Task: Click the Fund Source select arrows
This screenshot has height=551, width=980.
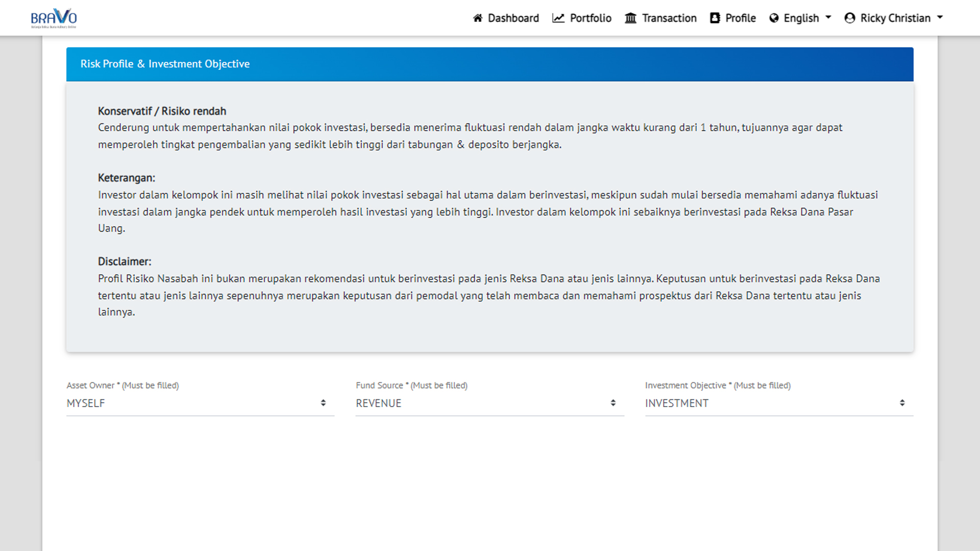Action: tap(613, 403)
